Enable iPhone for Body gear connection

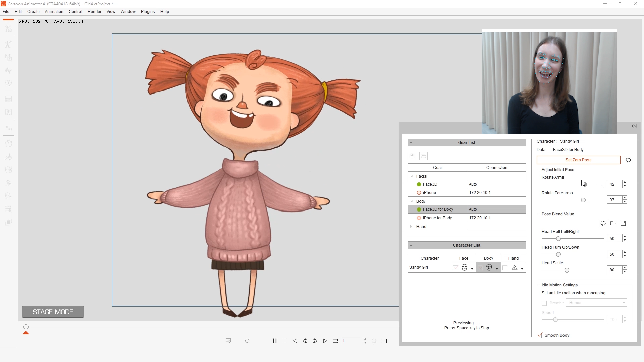point(419,218)
